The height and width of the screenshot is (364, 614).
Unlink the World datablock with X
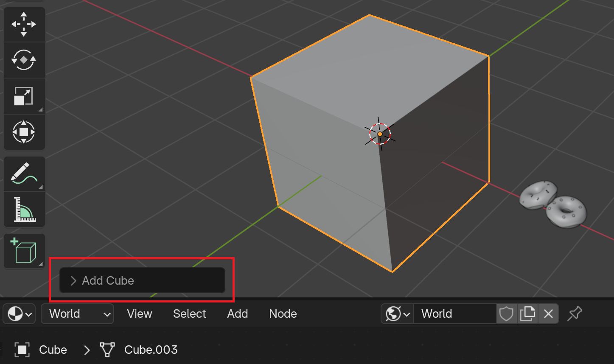coord(548,314)
